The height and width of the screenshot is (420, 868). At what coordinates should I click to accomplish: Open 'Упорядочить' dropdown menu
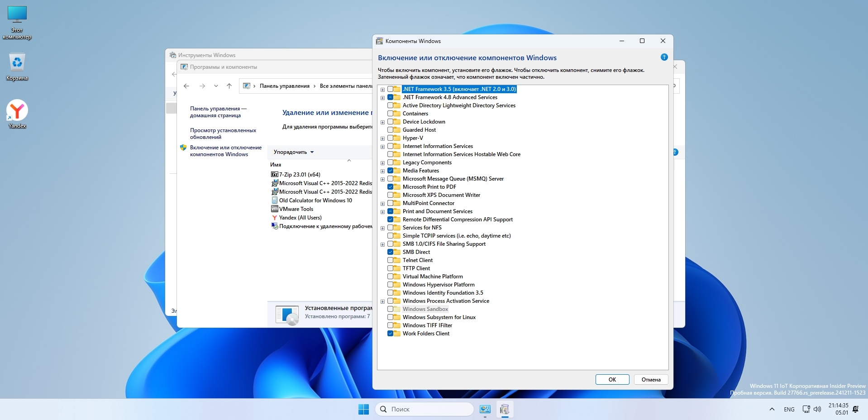pyautogui.click(x=294, y=152)
